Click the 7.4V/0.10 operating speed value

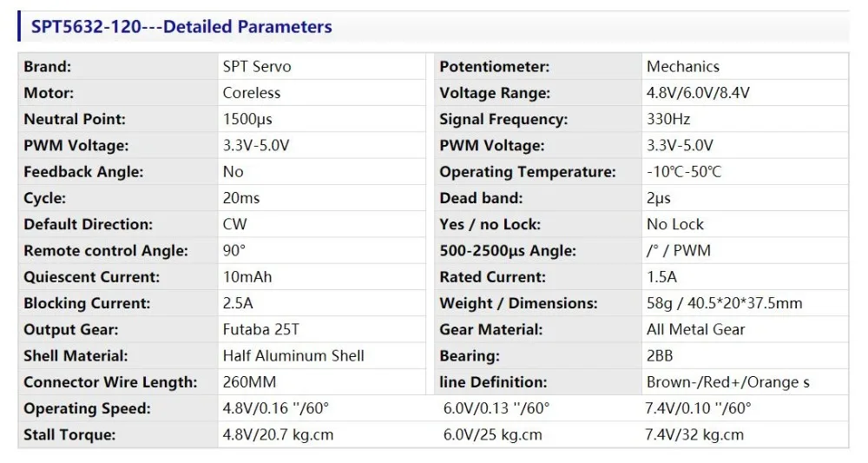coord(698,408)
